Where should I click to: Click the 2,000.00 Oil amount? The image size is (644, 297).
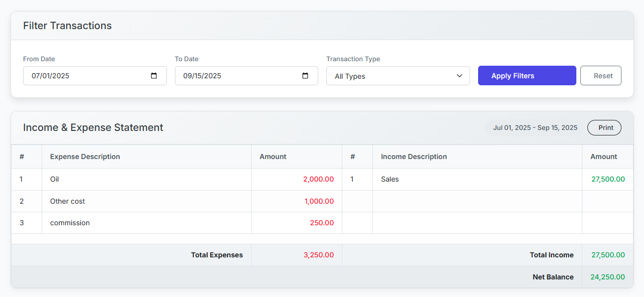[x=318, y=179]
